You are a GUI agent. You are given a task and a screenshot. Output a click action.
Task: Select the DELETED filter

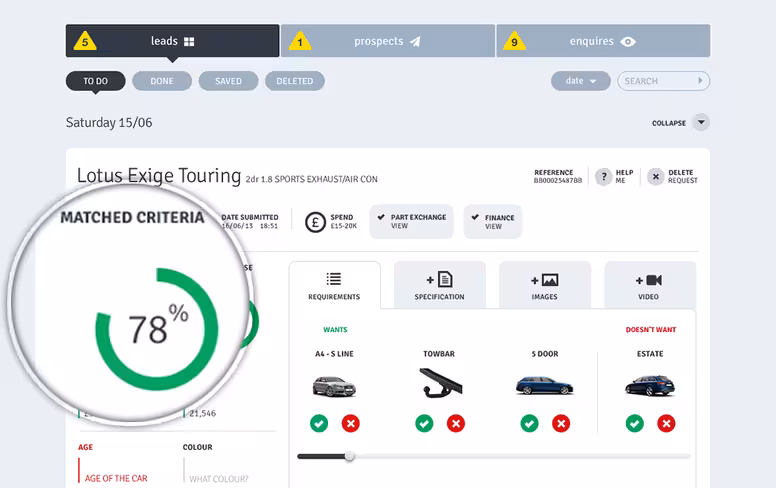[294, 81]
